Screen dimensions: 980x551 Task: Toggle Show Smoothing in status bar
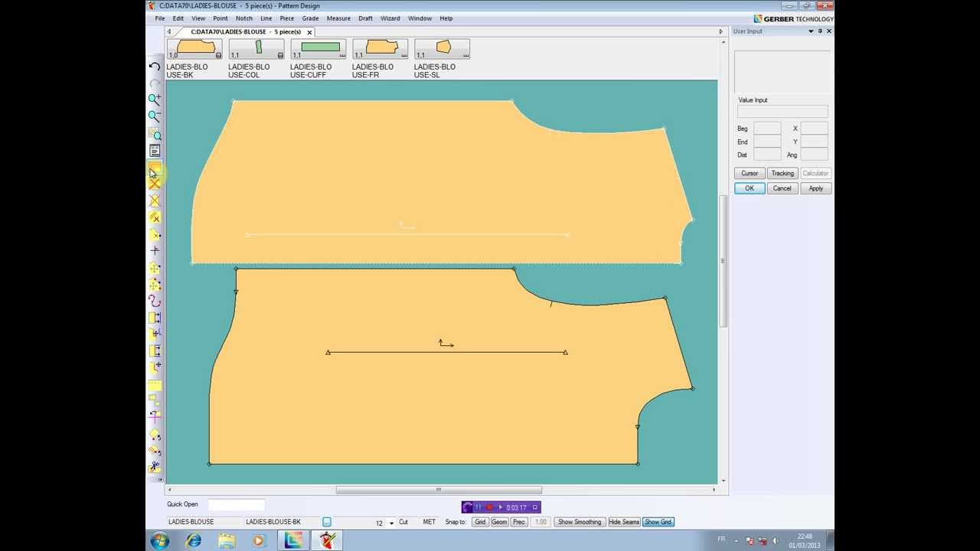point(579,522)
